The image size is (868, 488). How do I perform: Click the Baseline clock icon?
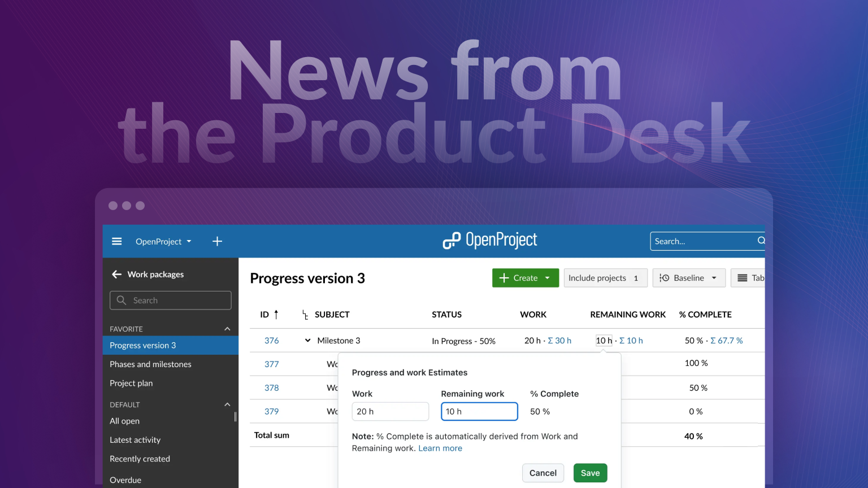(x=665, y=277)
